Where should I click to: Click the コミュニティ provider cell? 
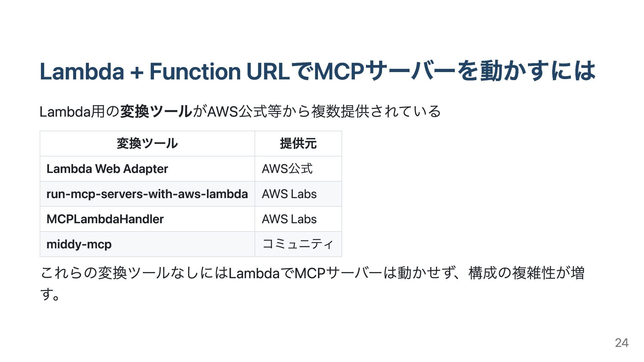point(298,244)
